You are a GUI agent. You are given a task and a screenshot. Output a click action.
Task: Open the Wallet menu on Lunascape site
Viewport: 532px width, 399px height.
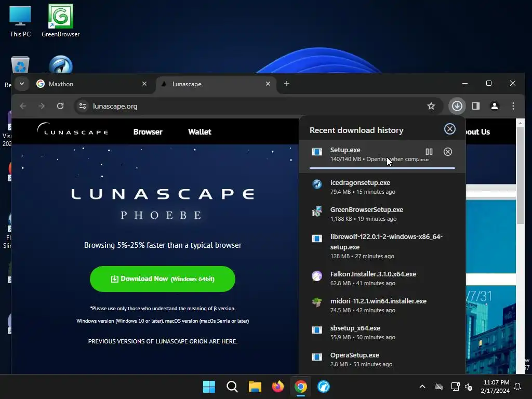[x=199, y=132]
